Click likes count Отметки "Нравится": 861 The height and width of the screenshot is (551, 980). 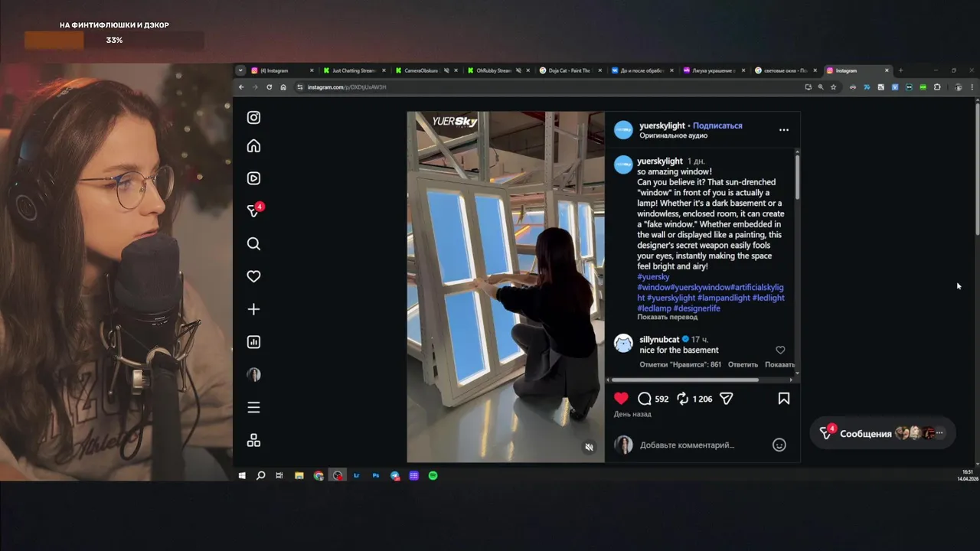[680, 364]
